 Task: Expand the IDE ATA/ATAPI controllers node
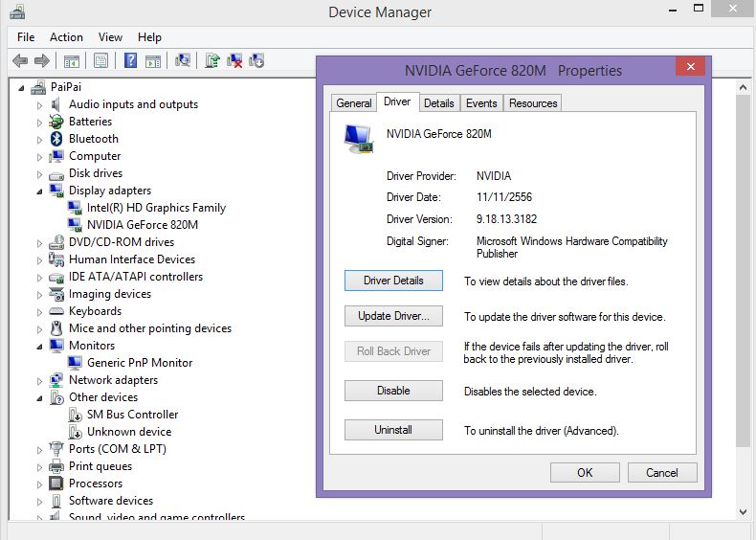click(39, 278)
